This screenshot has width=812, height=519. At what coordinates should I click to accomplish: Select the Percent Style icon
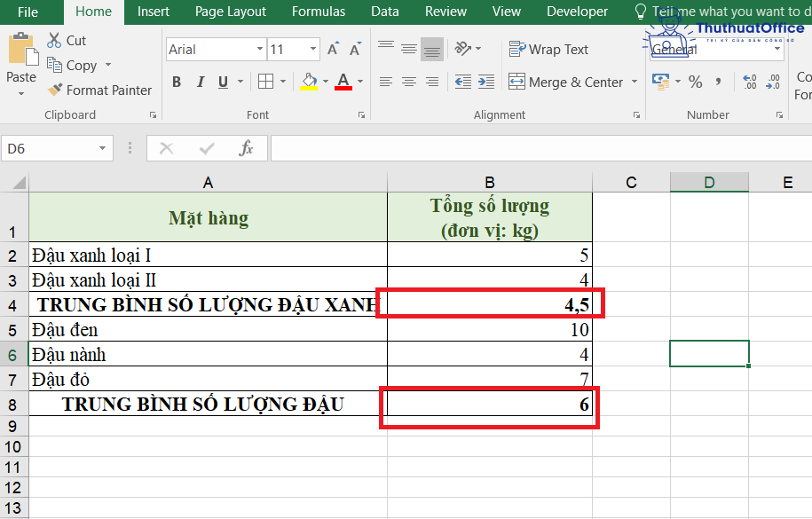tap(696, 82)
